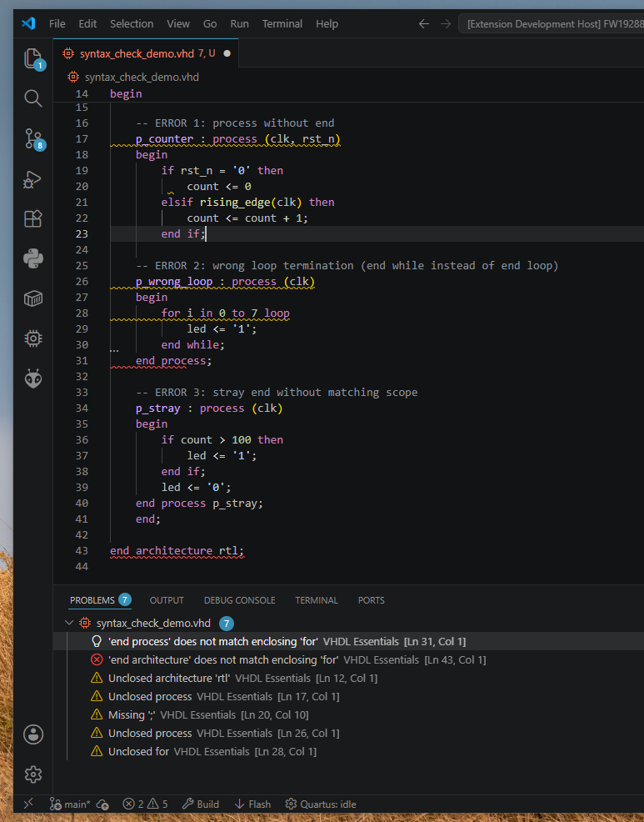Click the 'end while;' code line
This screenshot has width=644, height=822.
click(192, 344)
